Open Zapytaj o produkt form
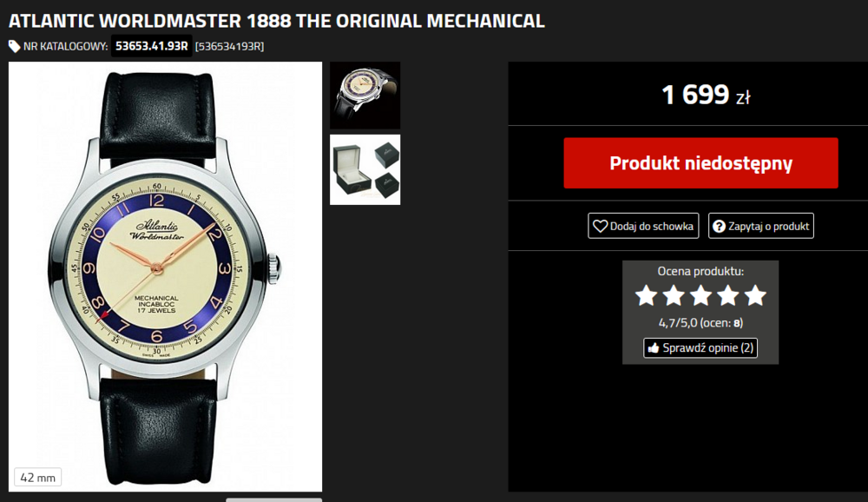This screenshot has width=868, height=502. coord(761,226)
